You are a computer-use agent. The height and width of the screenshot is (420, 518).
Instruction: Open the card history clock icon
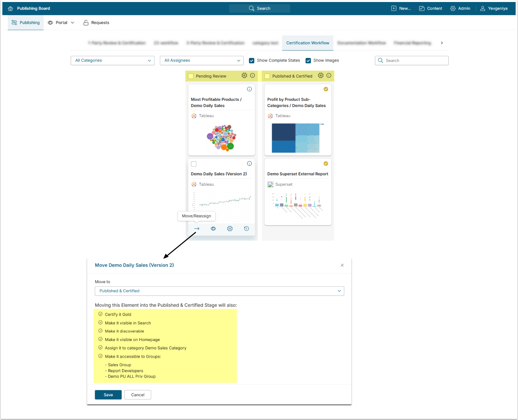pyautogui.click(x=246, y=229)
